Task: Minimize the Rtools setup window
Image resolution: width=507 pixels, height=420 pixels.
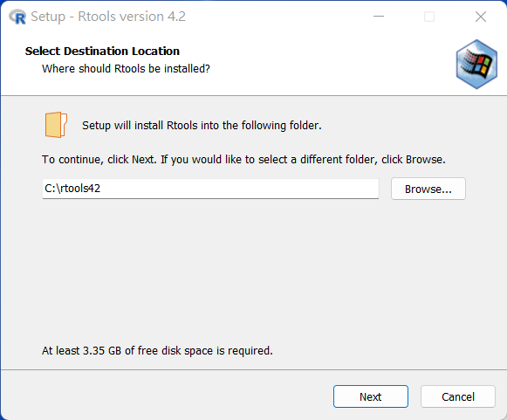Action: click(x=379, y=17)
